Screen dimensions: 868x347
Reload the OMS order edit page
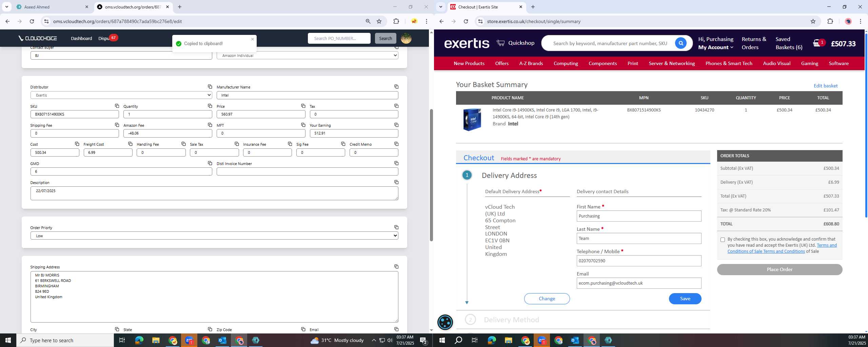click(32, 21)
